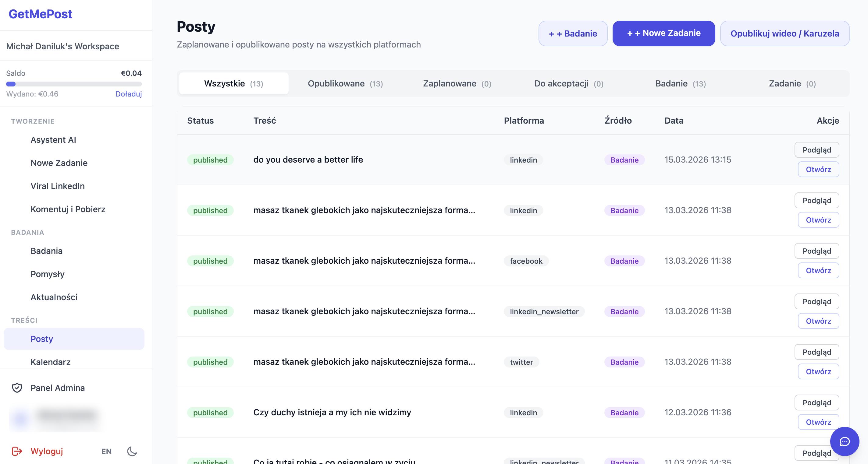This screenshot has width=868, height=464.
Task: Switch language using the EN control
Action: [106, 452]
